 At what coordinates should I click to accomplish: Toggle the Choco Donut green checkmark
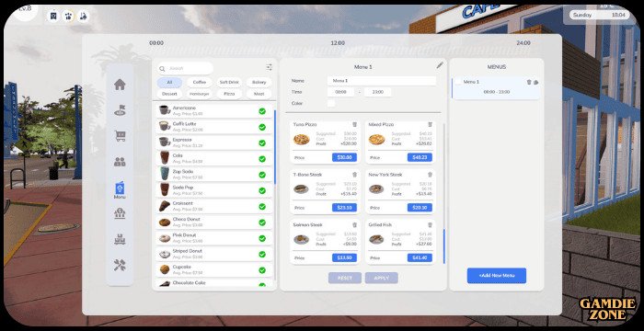coord(262,223)
